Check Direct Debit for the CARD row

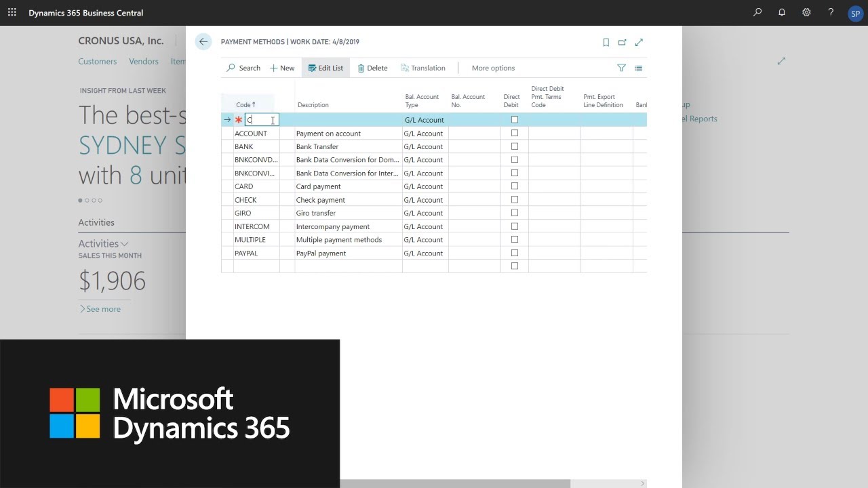(514, 186)
